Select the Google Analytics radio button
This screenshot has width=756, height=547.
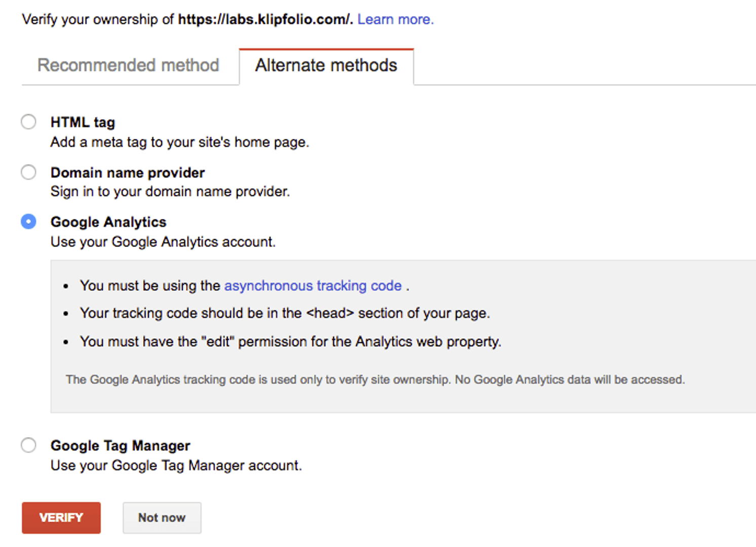28,221
